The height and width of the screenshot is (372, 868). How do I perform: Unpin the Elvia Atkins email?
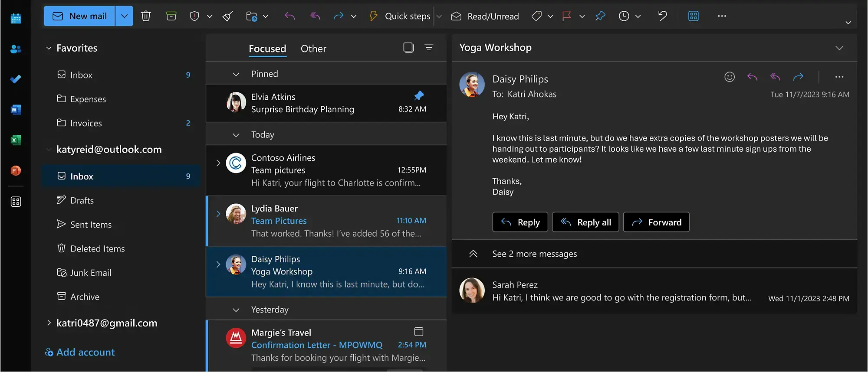[419, 95]
